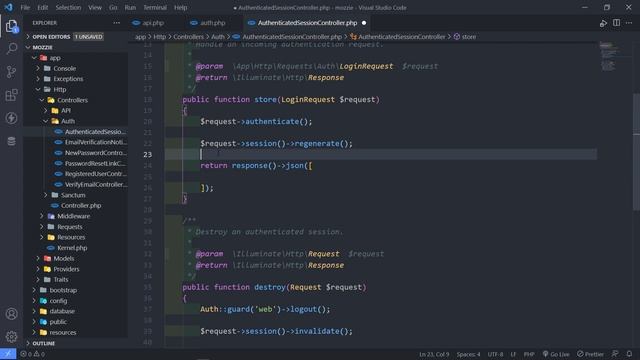Screen dimensions: 640x360
Task: Open the Run menu
Action: (x=130, y=7)
